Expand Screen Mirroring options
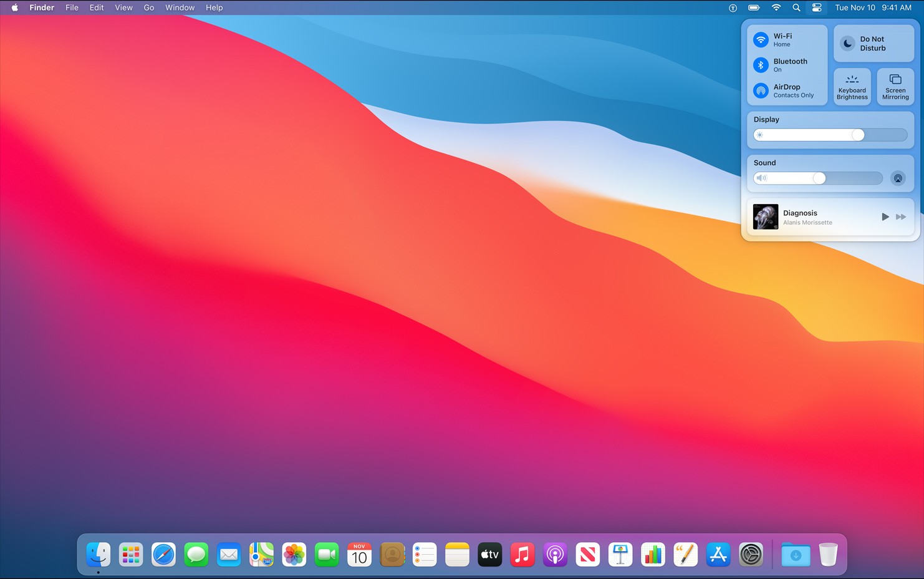Image resolution: width=924 pixels, height=579 pixels. [895, 87]
